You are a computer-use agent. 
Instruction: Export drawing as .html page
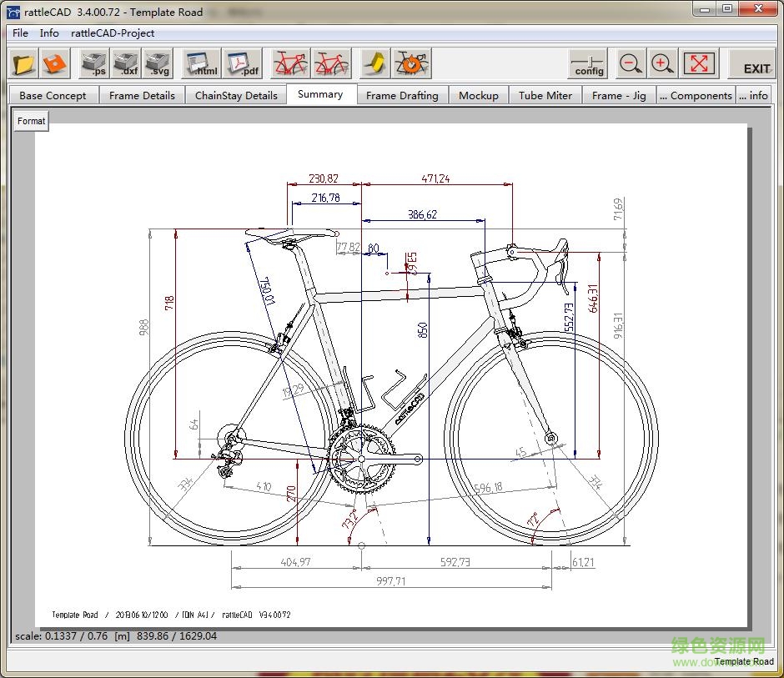[201, 63]
